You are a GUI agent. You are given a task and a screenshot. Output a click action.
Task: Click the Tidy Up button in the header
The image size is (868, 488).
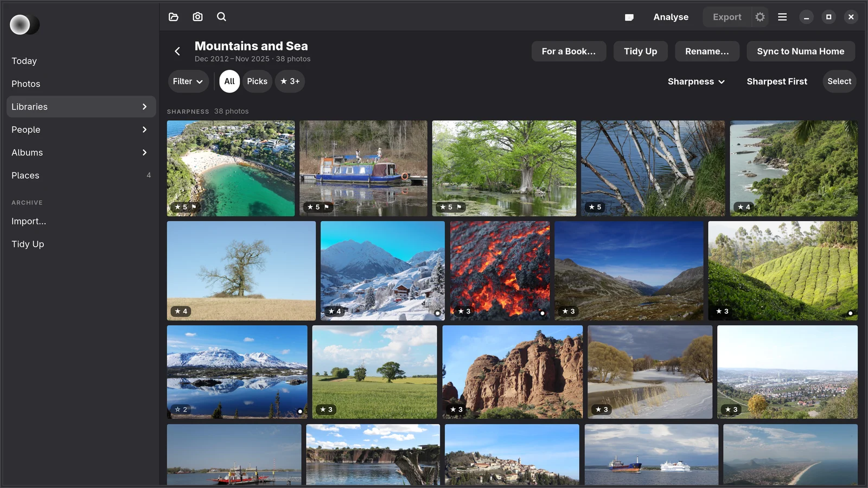tap(640, 51)
